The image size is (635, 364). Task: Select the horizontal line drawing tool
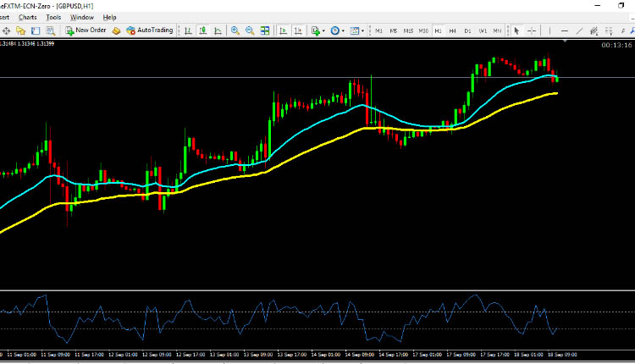pyautogui.click(x=565, y=30)
